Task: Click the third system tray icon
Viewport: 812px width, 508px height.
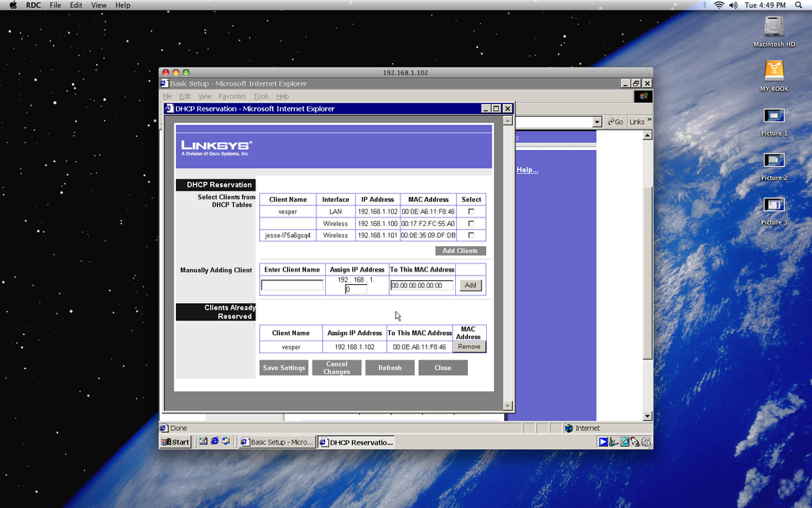Action: (625, 442)
